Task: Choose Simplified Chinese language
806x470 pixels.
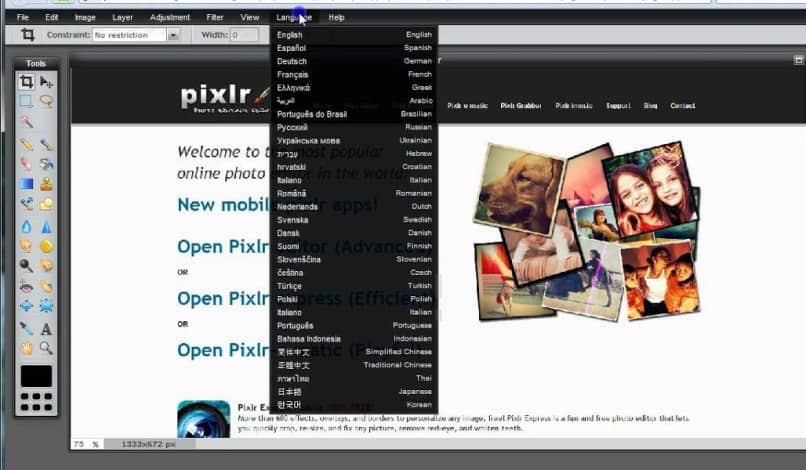Action: tap(354, 352)
